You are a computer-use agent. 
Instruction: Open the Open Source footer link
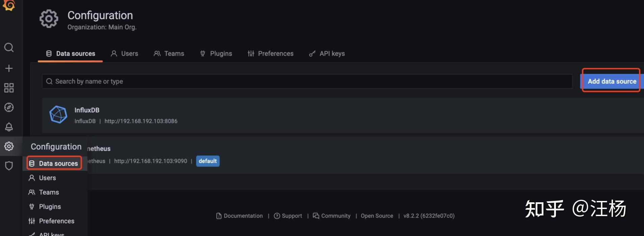pyautogui.click(x=377, y=216)
